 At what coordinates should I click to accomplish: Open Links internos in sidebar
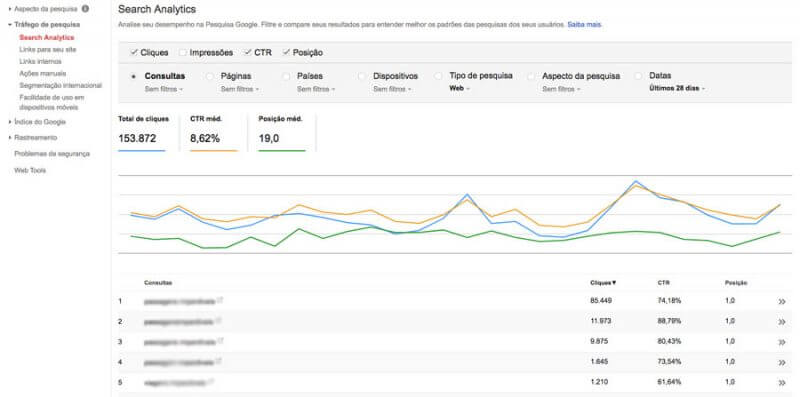(x=40, y=62)
